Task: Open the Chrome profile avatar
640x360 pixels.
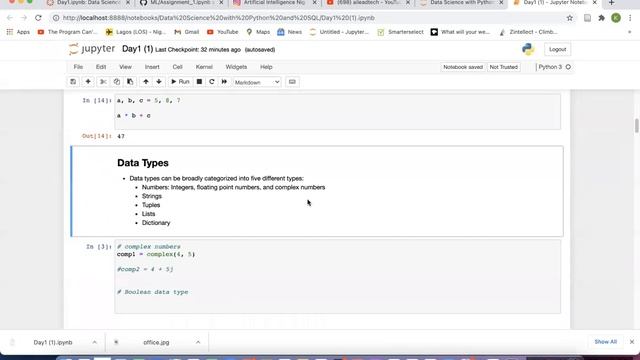Action: pos(616,18)
